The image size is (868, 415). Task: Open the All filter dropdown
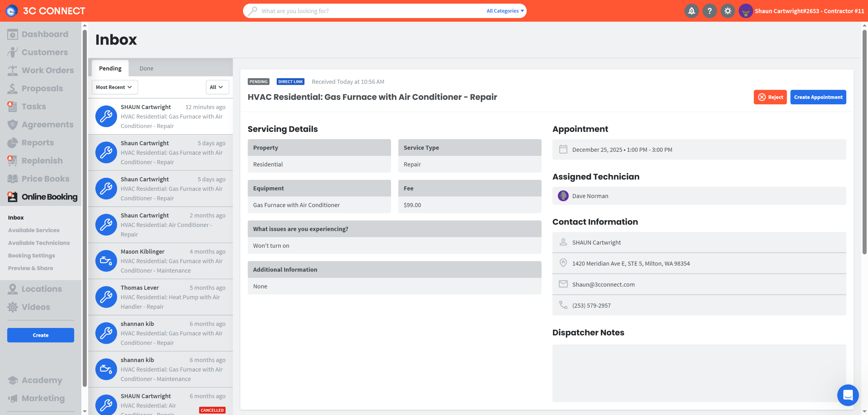tap(217, 87)
